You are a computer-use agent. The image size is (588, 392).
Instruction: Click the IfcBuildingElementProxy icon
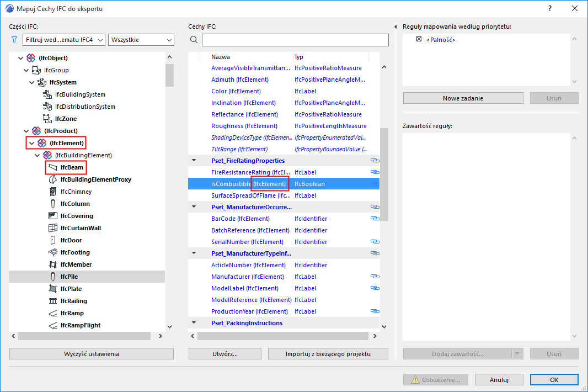53,179
